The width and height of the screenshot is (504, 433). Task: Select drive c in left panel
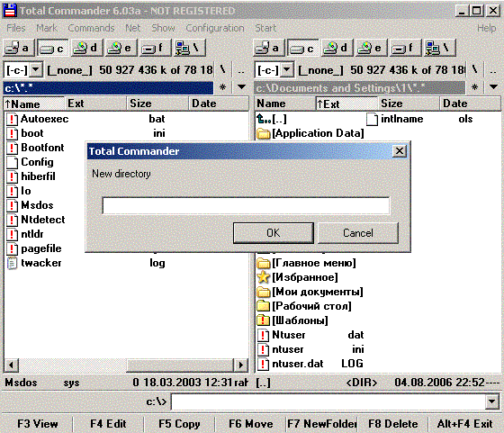(53, 49)
